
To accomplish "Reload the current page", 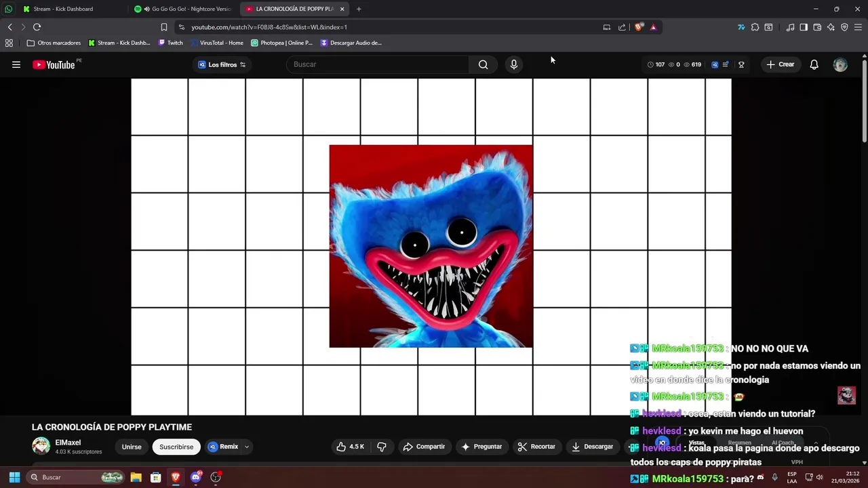I will pyautogui.click(x=37, y=27).
